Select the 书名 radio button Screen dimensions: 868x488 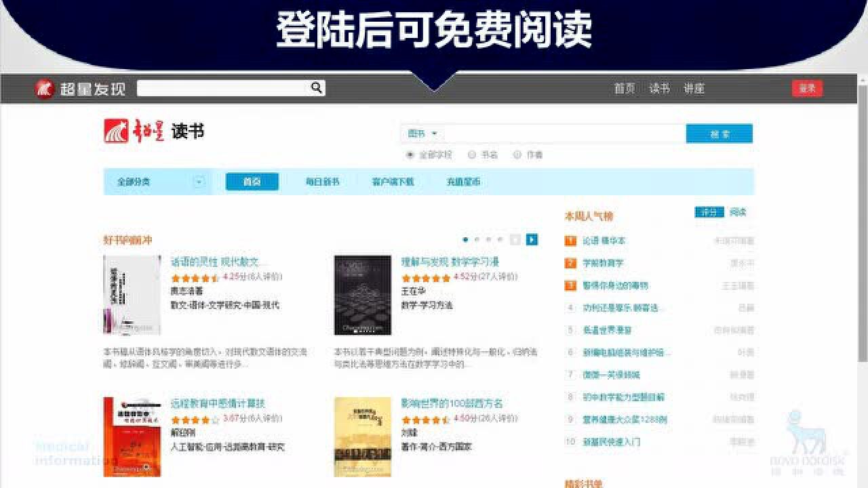pyautogui.click(x=472, y=155)
